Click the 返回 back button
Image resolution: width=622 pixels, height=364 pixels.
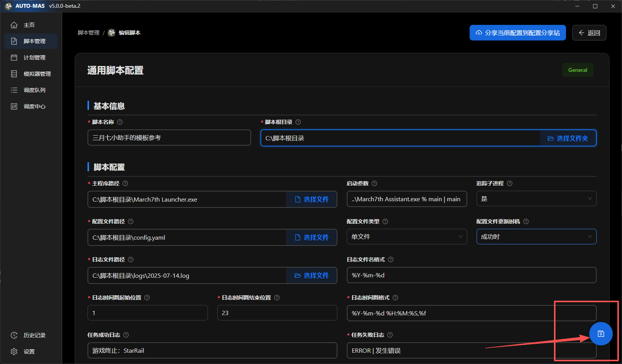[589, 33]
